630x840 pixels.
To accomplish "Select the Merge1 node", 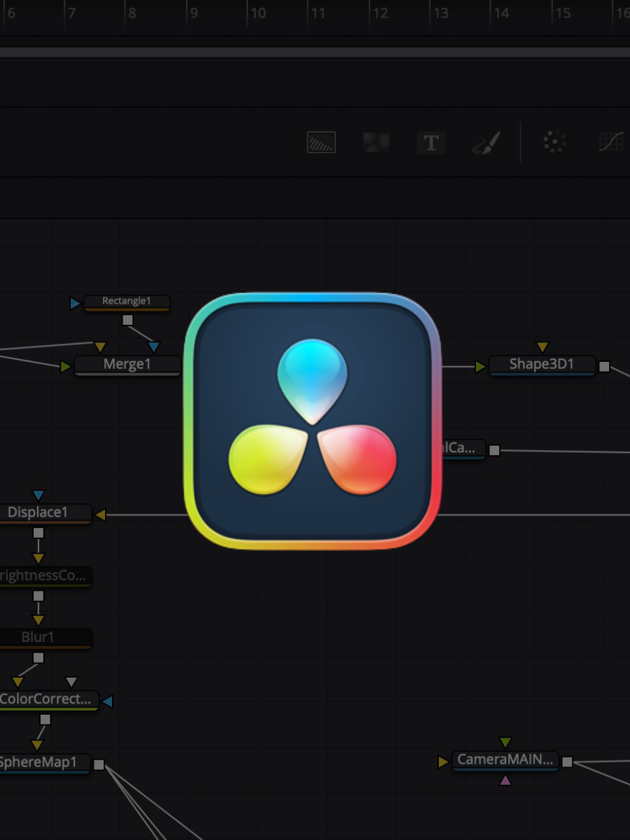I will click(127, 365).
